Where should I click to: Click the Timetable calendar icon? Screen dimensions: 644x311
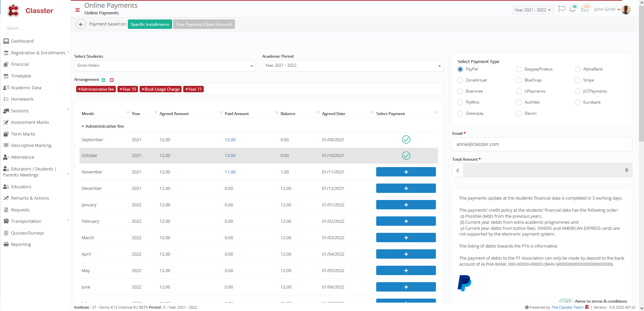click(6, 76)
